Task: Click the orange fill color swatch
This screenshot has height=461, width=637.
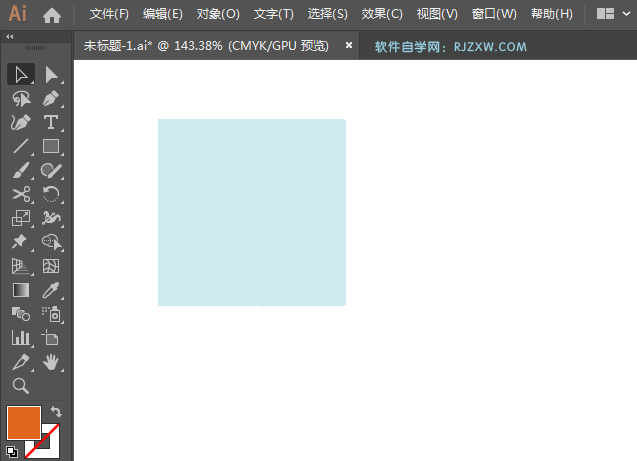Action: 24,423
